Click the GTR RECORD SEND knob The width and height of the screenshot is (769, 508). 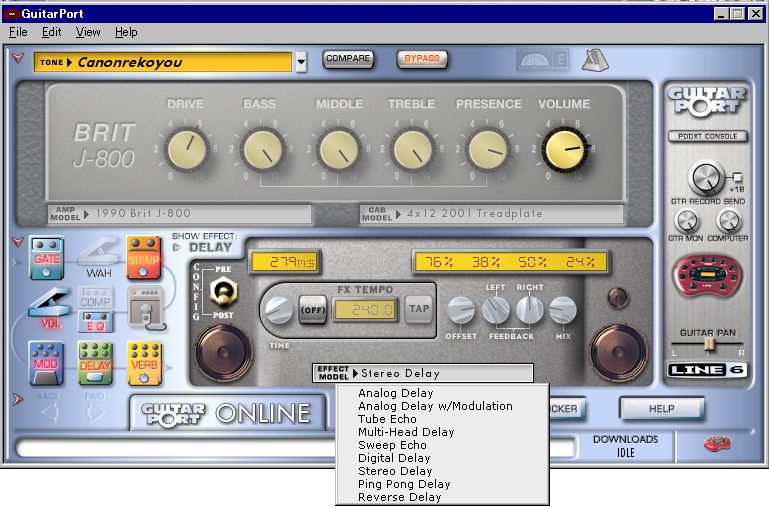point(706,178)
